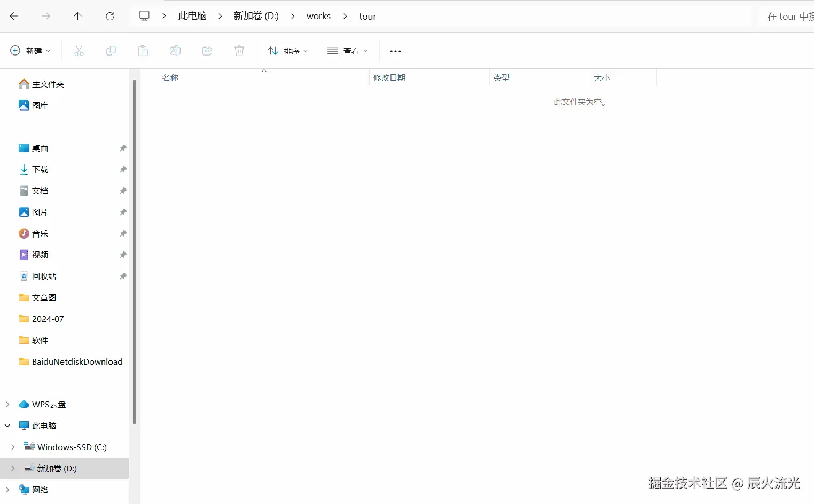Click the Share icon
This screenshot has height=504, width=814.
(x=207, y=51)
